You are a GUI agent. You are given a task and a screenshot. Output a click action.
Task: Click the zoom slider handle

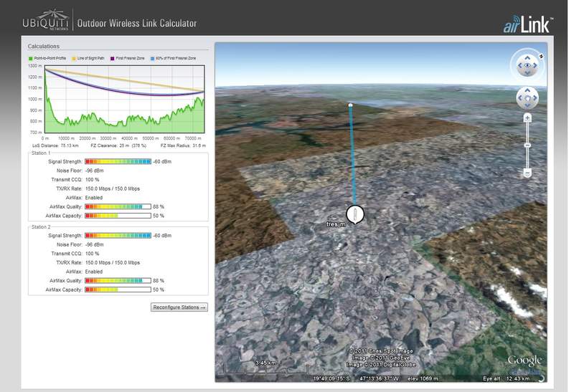click(x=527, y=145)
